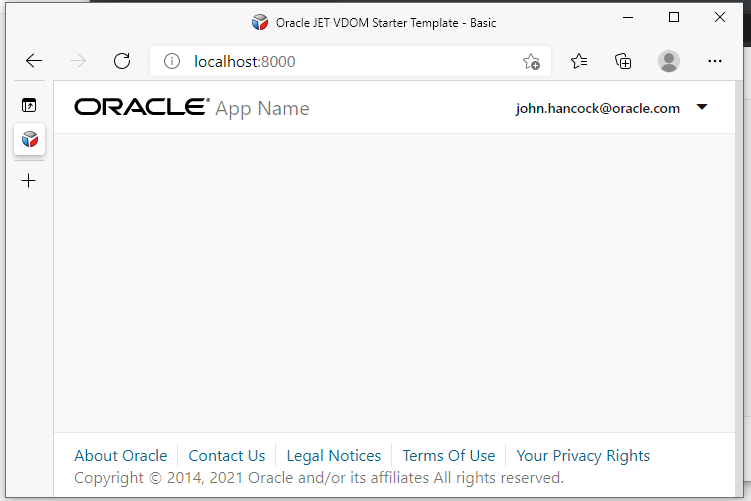Image resolution: width=751 pixels, height=501 pixels.
Task: Click the App Name title text
Action: 262,109
